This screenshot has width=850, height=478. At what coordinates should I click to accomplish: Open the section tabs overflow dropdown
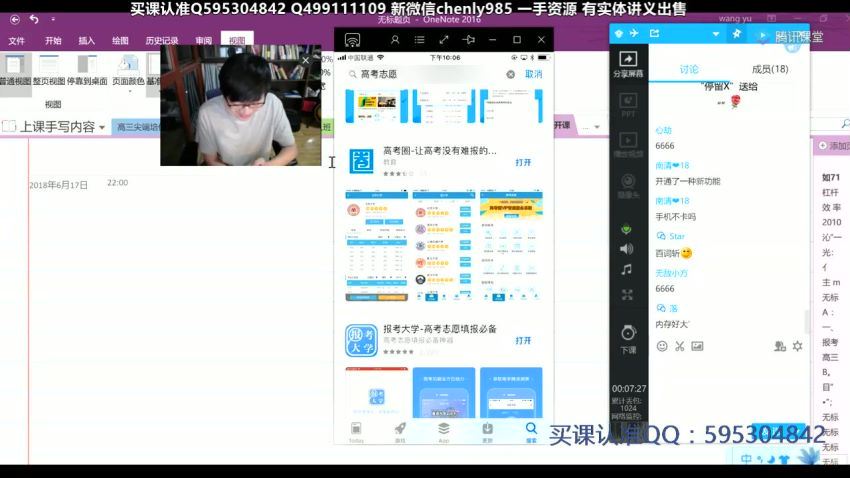click(x=596, y=127)
